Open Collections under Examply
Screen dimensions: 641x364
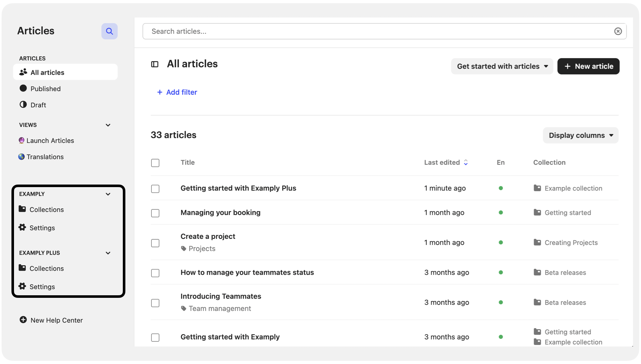46,210
